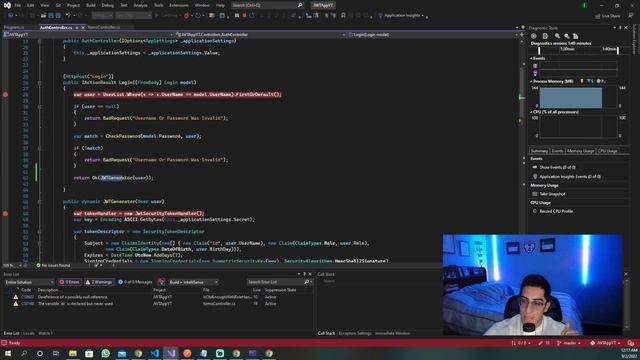Click the master branch indicator

[x=568, y=343]
